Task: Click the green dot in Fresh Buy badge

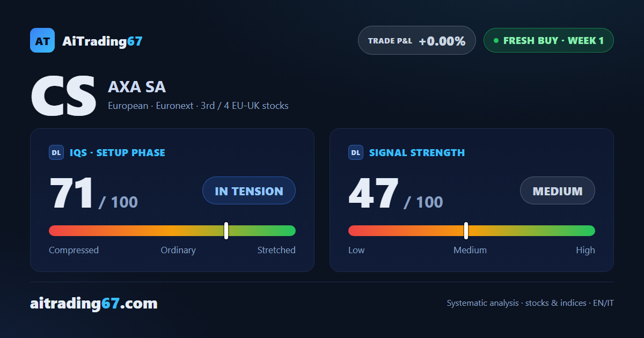Action: 496,40
